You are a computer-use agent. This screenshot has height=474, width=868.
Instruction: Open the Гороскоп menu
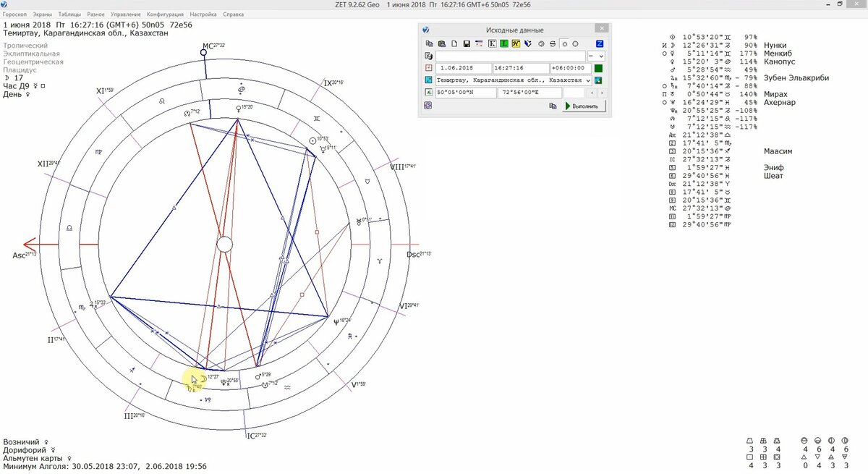14,14
